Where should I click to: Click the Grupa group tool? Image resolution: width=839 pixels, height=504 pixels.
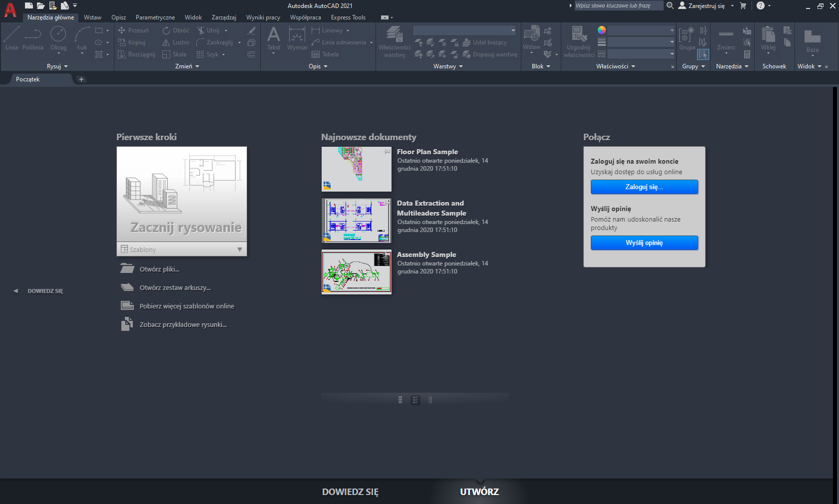point(687,38)
